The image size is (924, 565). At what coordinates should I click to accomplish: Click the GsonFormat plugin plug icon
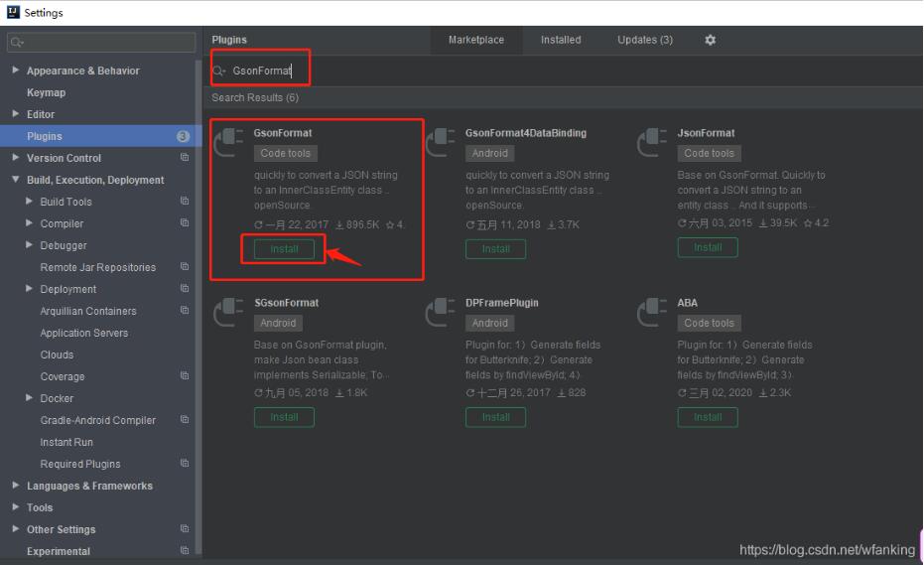coord(228,143)
